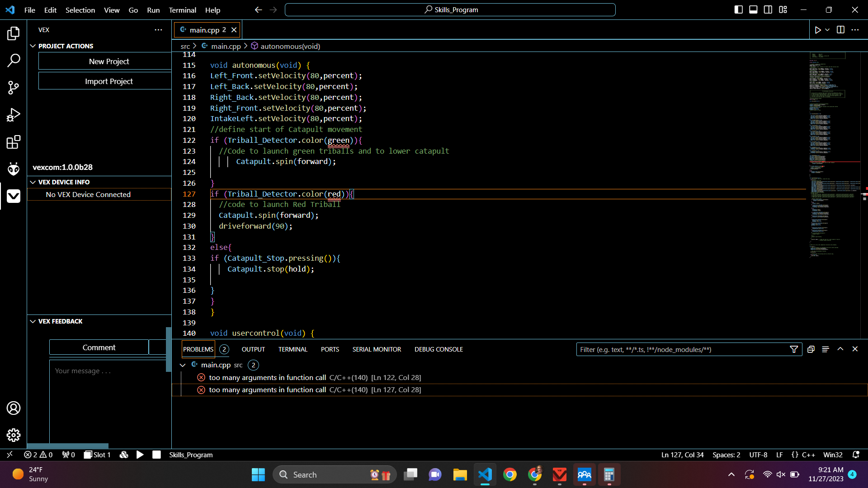This screenshot has width=868, height=488.
Task: Switch to the DEBUG CONSOLE tab
Action: point(439,349)
